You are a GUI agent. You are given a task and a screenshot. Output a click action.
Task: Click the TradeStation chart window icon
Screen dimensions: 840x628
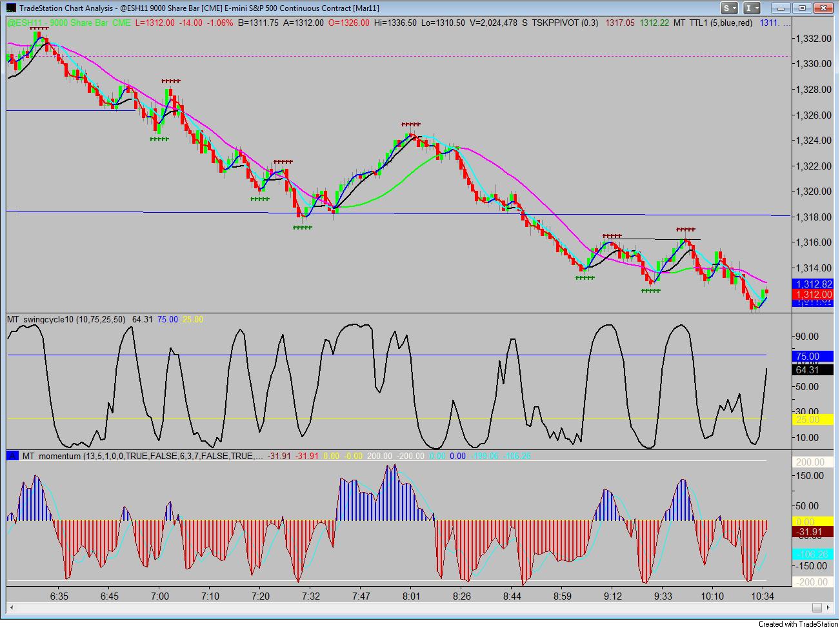point(10,8)
